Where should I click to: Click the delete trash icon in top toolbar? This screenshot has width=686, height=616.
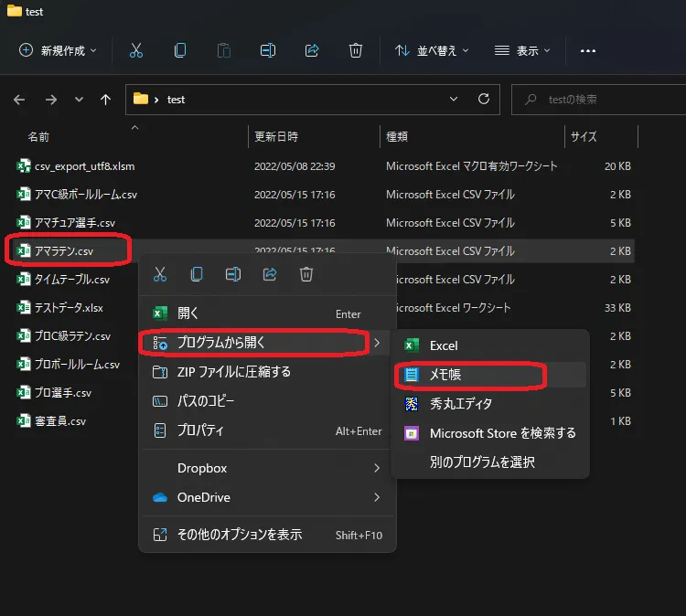[356, 50]
